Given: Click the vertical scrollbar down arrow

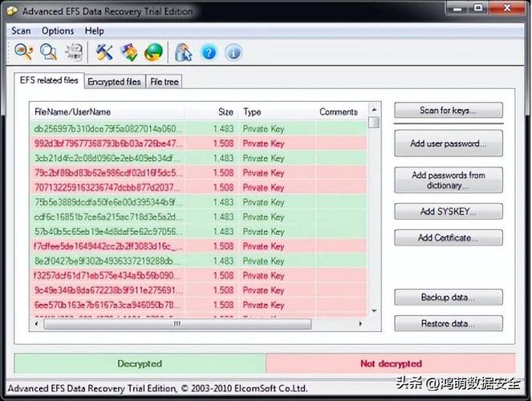Looking at the screenshot, I should [374, 311].
